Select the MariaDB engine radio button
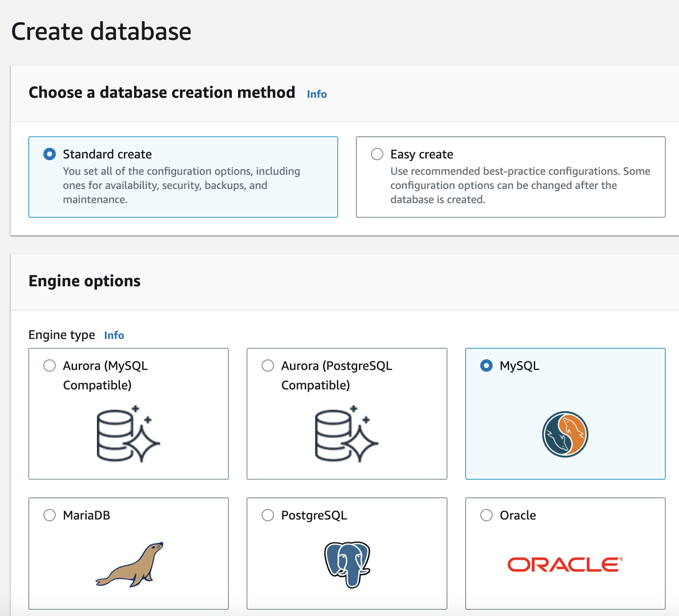The height and width of the screenshot is (616, 679). coord(50,515)
